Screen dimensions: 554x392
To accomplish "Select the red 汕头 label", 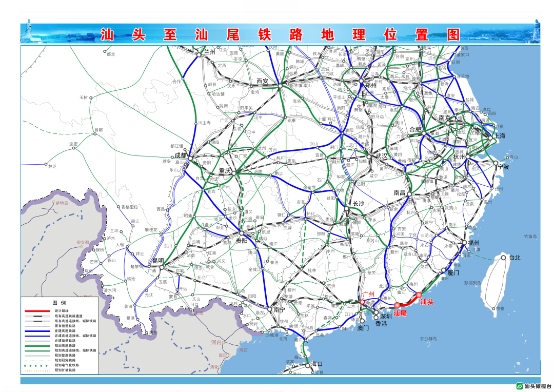I will (x=427, y=302).
